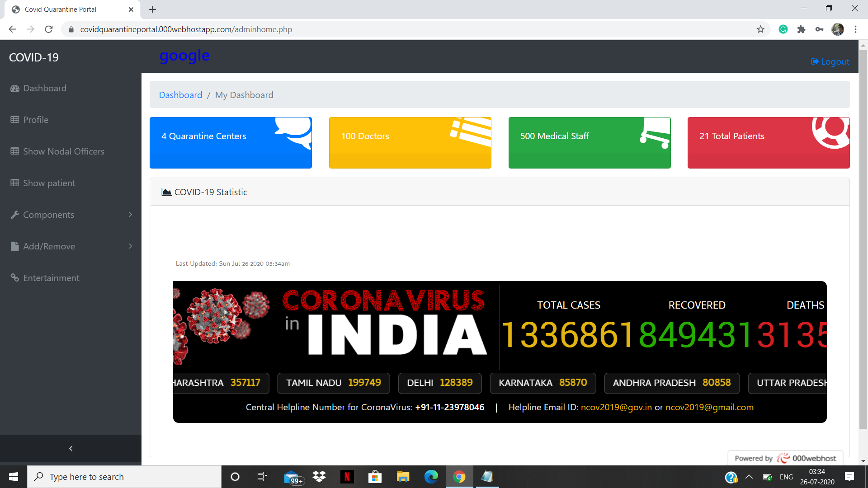Click the Dashboard gauge icon in sidebar

[15, 89]
